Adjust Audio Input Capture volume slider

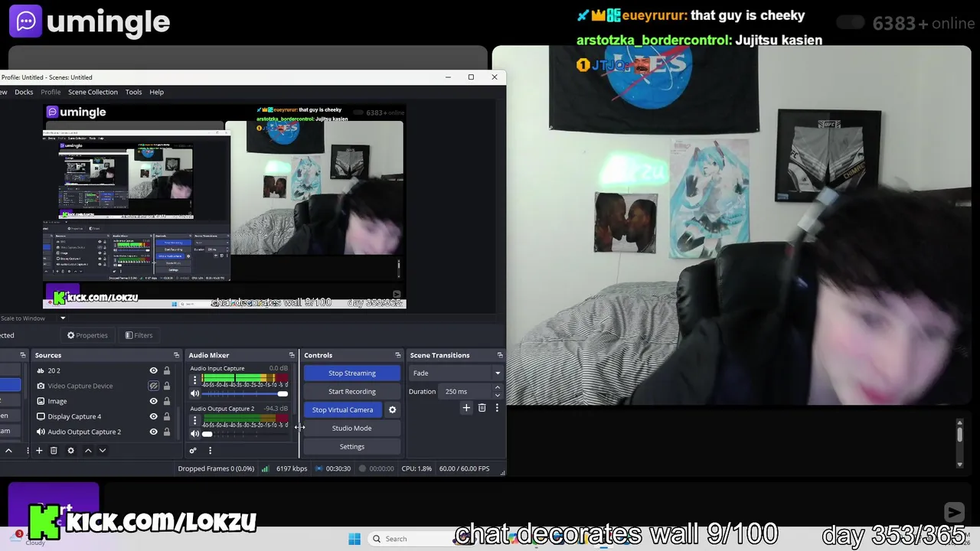click(245, 394)
